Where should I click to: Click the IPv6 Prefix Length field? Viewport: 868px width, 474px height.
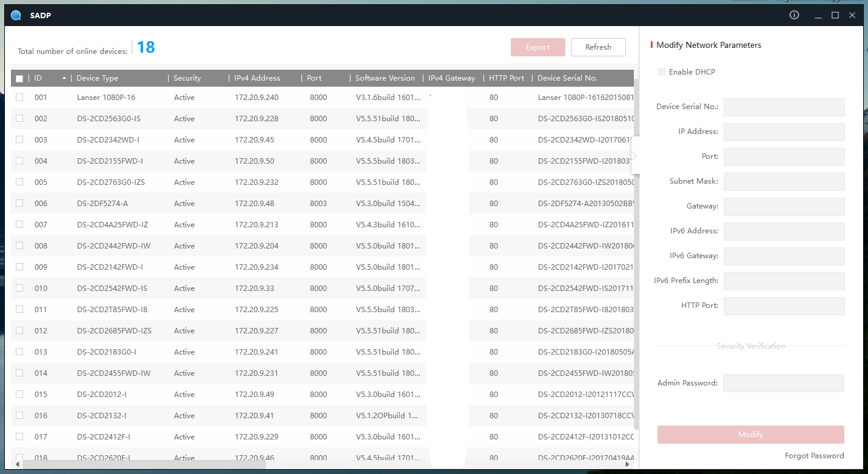click(784, 281)
